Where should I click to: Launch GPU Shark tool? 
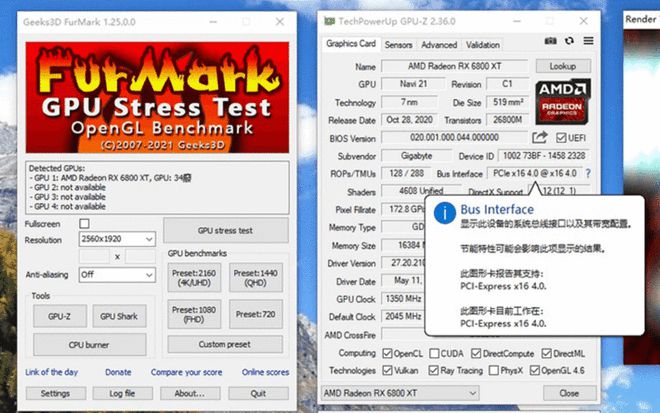[119, 316]
